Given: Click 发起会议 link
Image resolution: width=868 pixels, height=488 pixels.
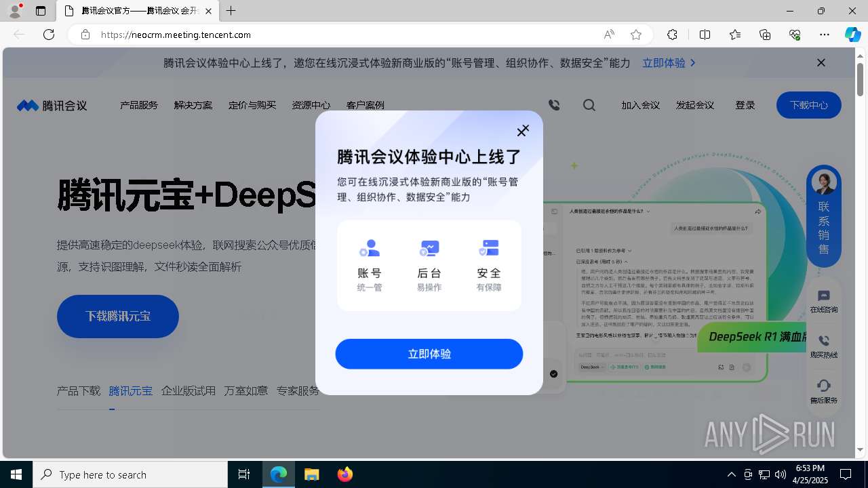Looking at the screenshot, I should pos(695,105).
